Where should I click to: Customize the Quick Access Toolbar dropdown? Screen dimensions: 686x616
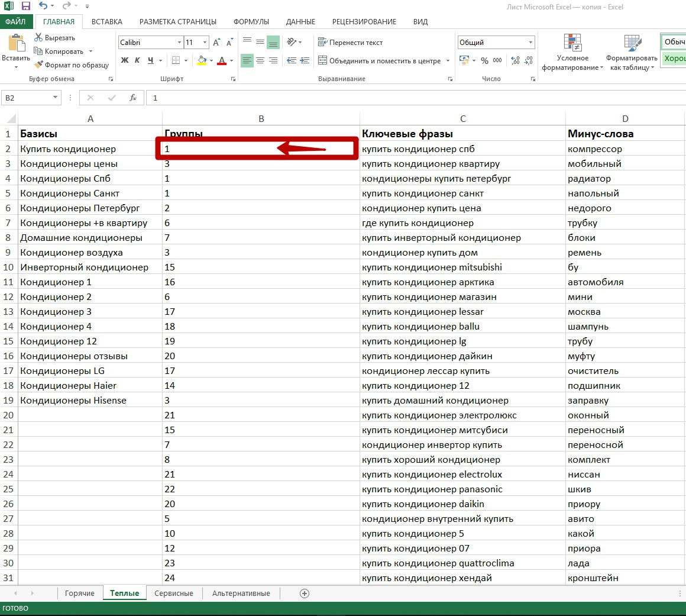point(87,7)
